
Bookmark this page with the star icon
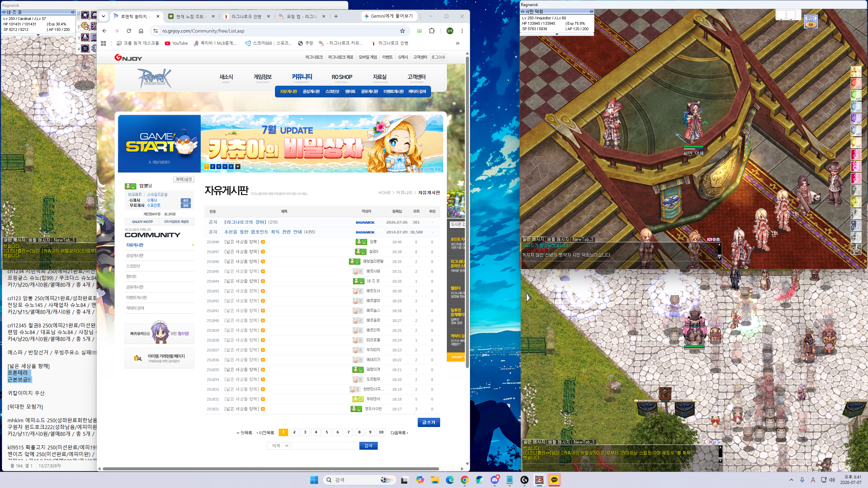(402, 31)
